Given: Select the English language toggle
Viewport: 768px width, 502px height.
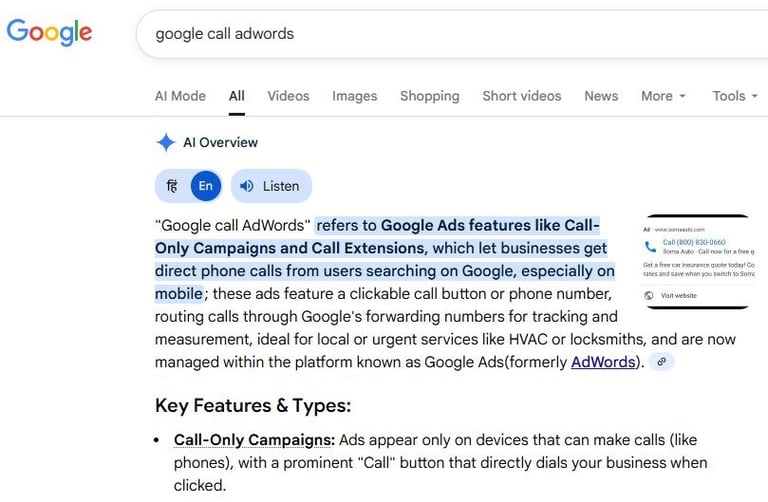Looking at the screenshot, I should click(x=205, y=186).
